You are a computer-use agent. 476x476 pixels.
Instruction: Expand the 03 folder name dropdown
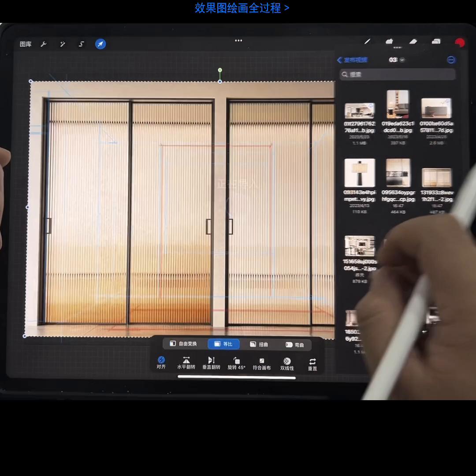point(396,60)
